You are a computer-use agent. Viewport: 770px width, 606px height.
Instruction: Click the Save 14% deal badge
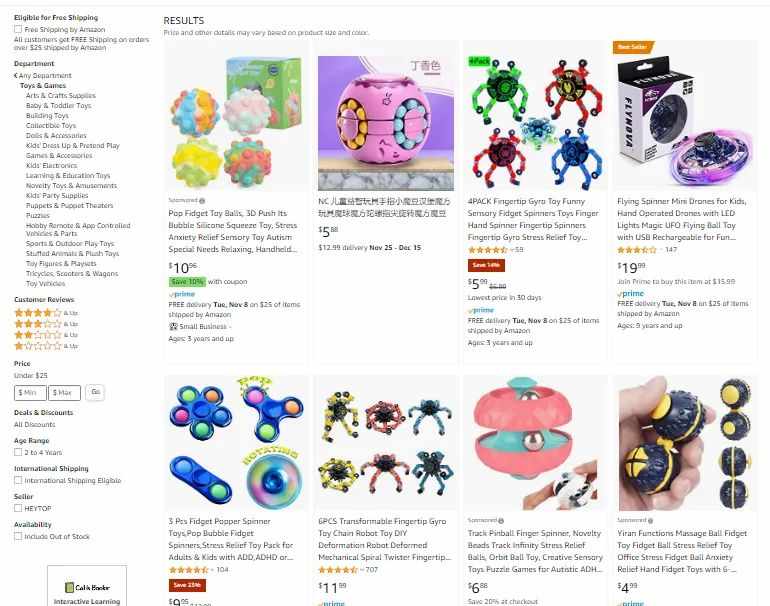(486, 265)
